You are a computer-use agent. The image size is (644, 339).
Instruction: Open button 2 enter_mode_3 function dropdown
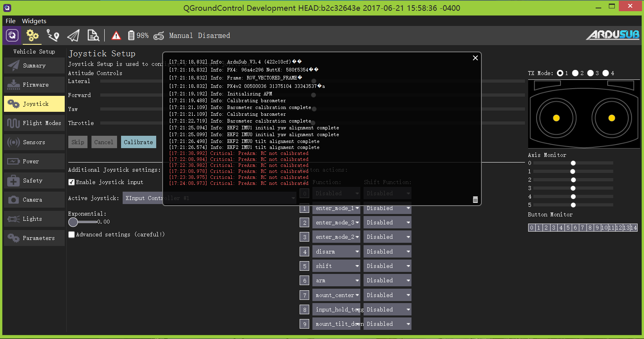click(x=336, y=222)
